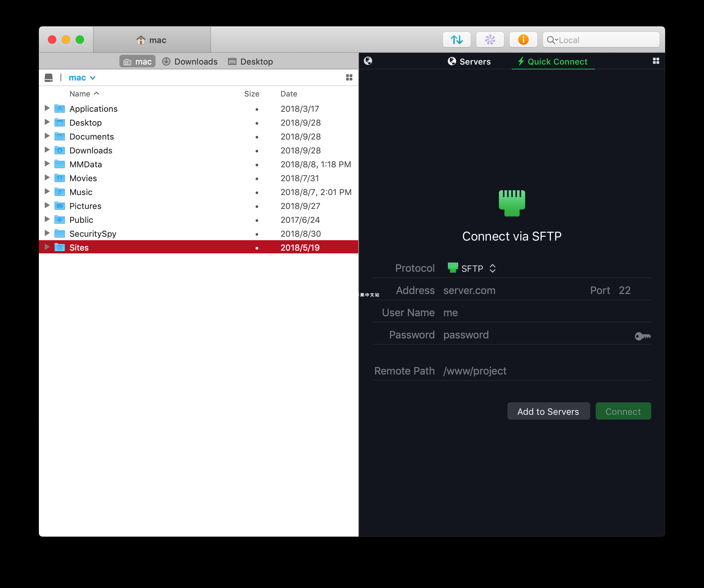The width and height of the screenshot is (704, 588).
Task: Expand the Applications folder triangle
Action: click(47, 108)
